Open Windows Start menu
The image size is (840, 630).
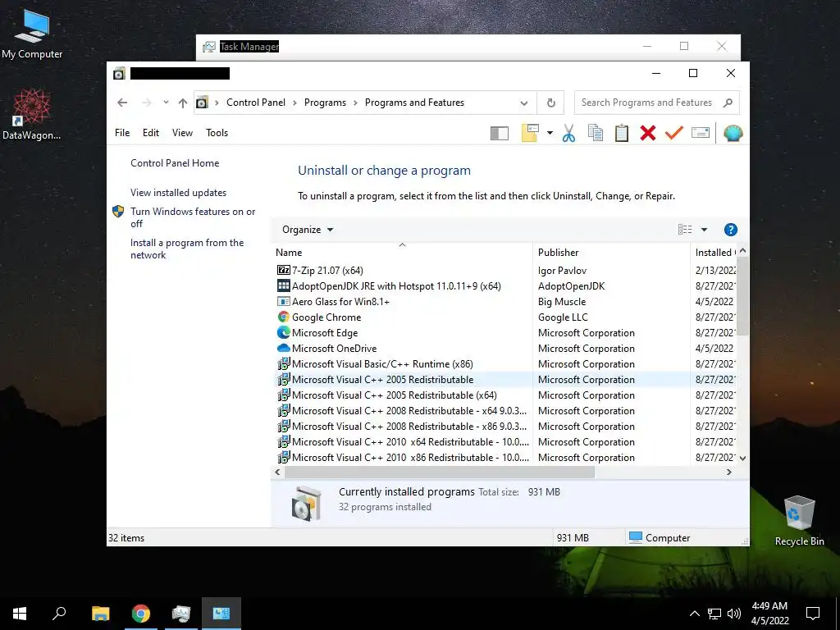tap(20, 614)
